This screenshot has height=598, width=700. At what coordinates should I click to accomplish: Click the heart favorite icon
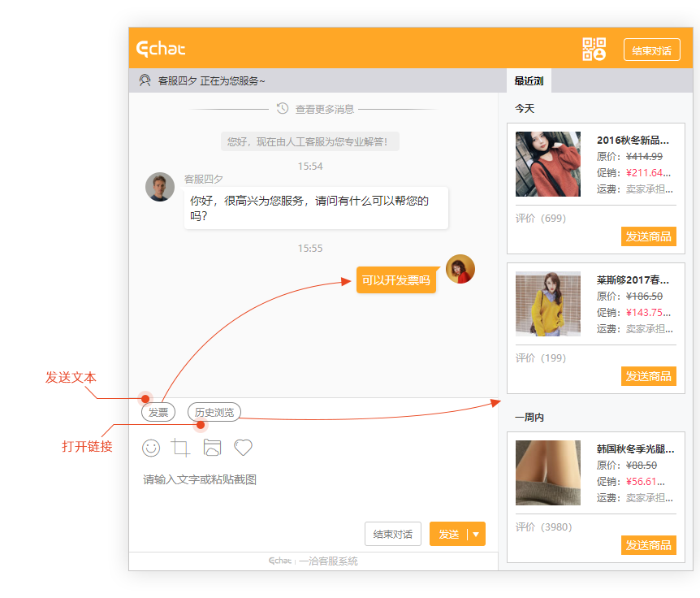coord(243,448)
